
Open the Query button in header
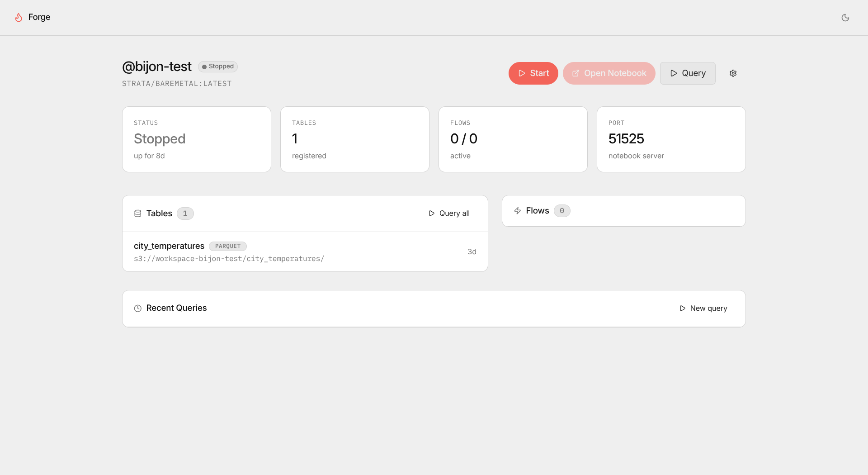click(688, 73)
